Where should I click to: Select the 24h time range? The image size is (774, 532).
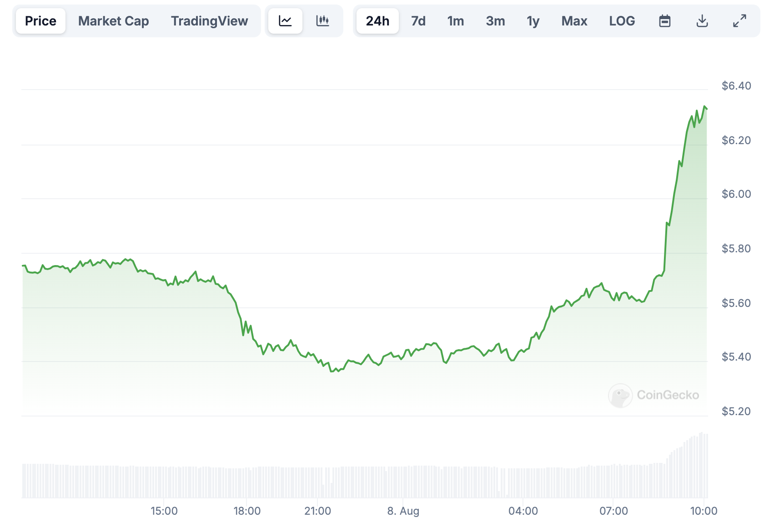pyautogui.click(x=377, y=21)
